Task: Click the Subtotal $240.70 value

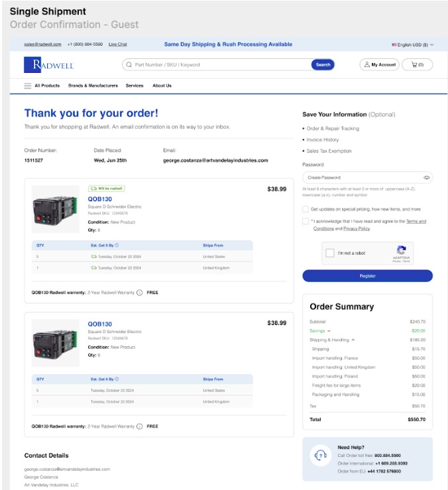Action: 418,322
